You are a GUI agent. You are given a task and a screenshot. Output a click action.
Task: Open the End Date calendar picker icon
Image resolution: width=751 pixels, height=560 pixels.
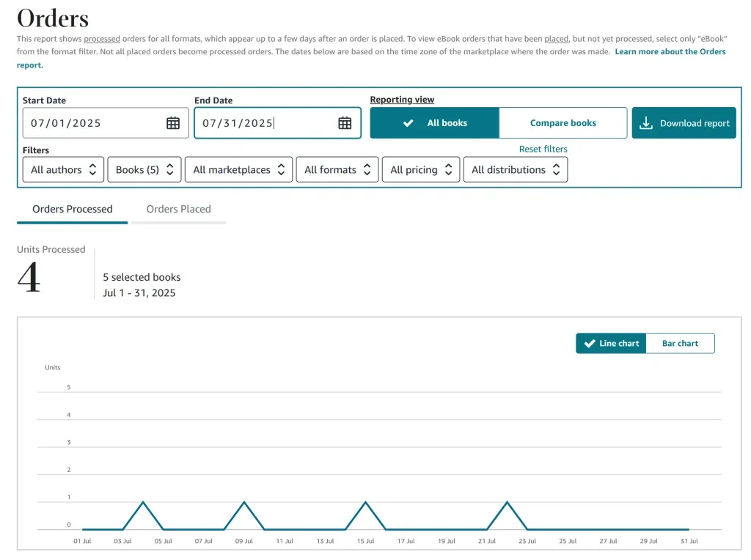345,123
